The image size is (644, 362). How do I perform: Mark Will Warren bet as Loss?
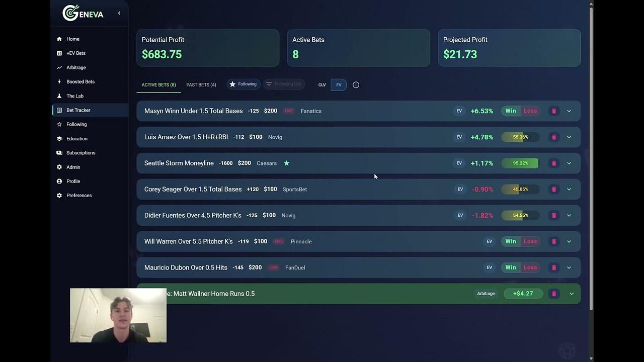pyautogui.click(x=530, y=242)
